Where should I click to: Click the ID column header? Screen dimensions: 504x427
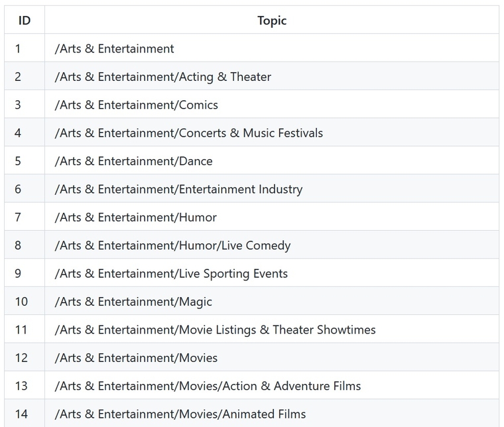point(25,20)
